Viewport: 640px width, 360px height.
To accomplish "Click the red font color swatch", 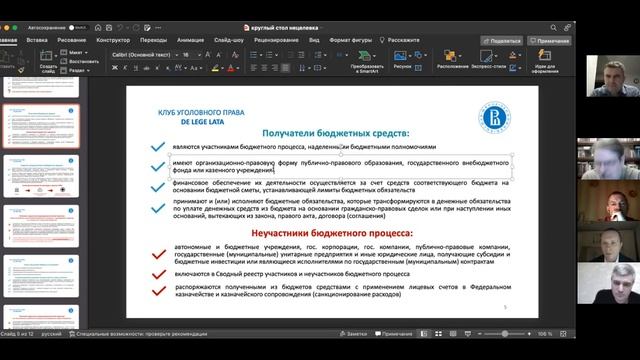I will (x=231, y=68).
